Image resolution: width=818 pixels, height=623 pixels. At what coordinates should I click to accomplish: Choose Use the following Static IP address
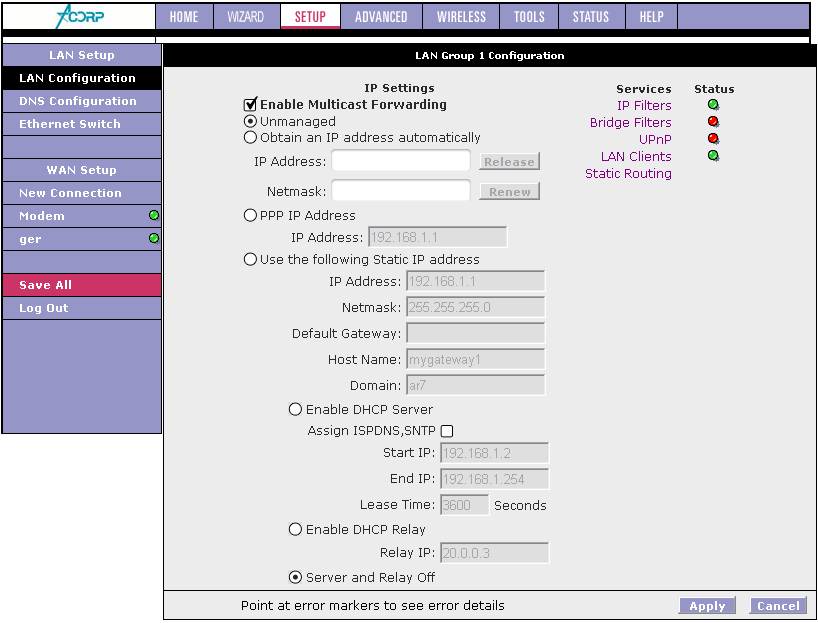tap(251, 259)
